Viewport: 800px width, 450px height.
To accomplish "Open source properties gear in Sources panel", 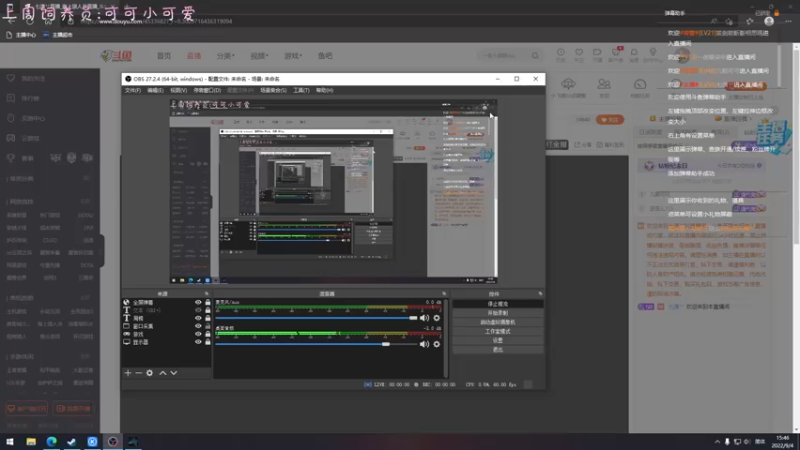I will tap(149, 373).
